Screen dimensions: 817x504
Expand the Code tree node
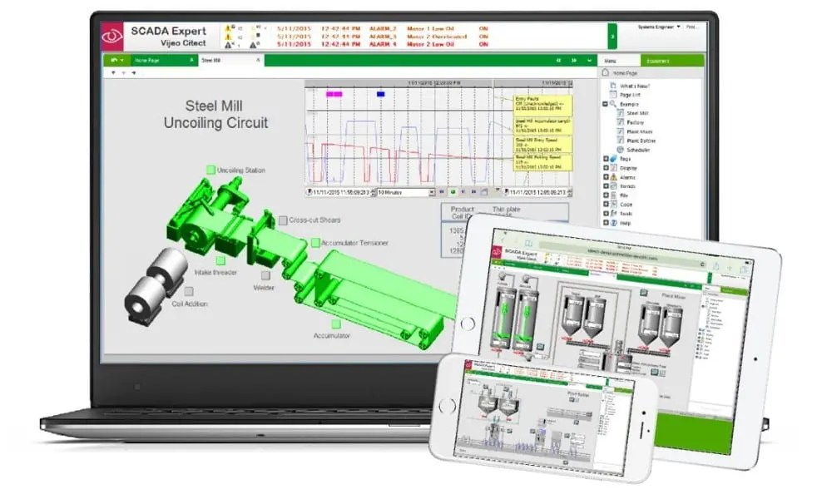click(x=606, y=204)
